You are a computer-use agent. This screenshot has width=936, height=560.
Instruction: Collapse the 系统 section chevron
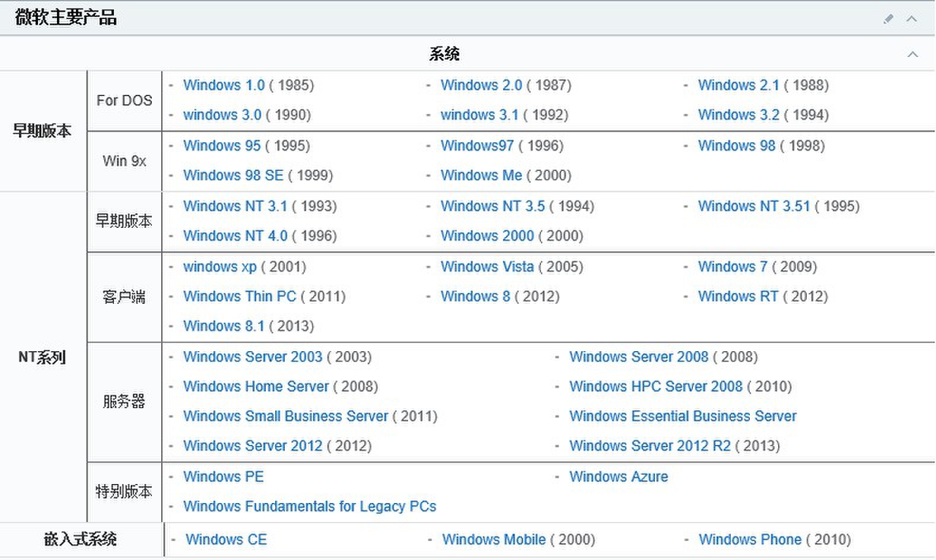point(913,55)
